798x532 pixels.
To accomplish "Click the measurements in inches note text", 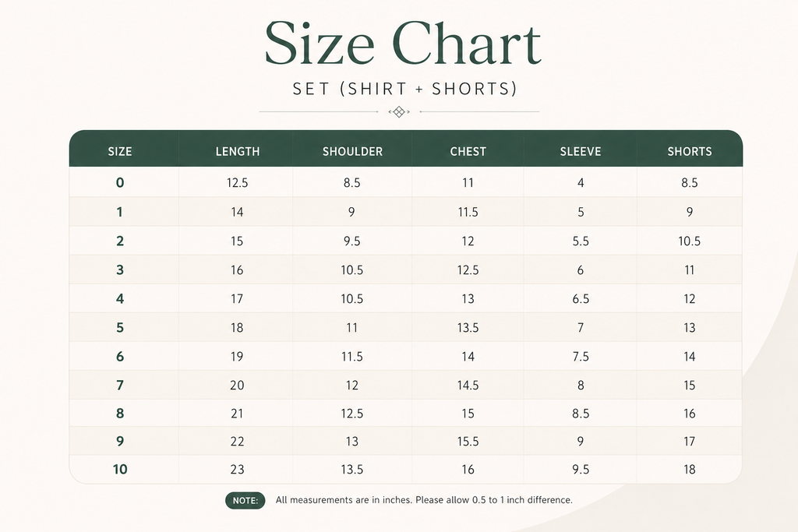I will tap(424, 500).
